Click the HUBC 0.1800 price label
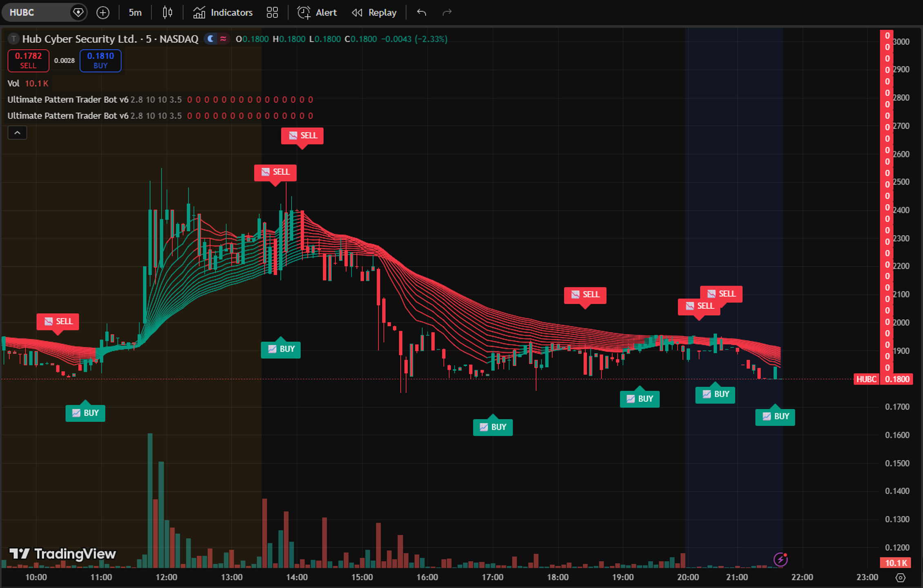The image size is (923, 588). pyautogui.click(x=883, y=379)
